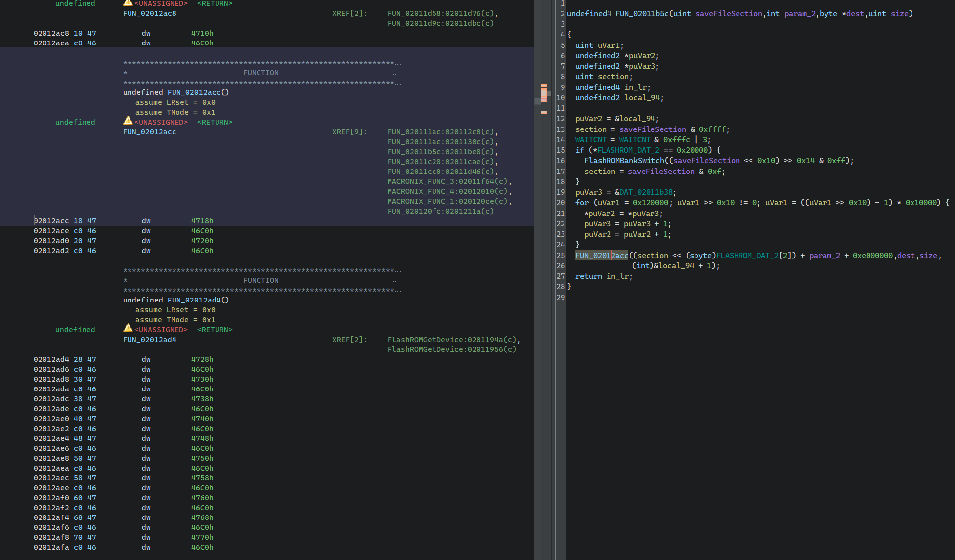This screenshot has width=955, height=560.
Task: Click the 'for' keyword on line 20
Action: click(582, 203)
